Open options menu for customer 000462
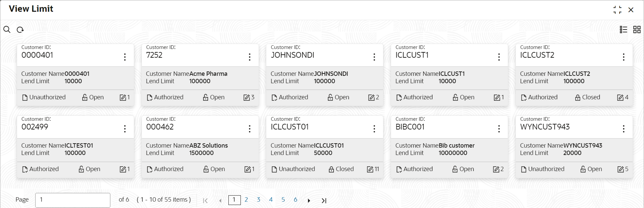The height and width of the screenshot is (208, 644). tap(250, 129)
